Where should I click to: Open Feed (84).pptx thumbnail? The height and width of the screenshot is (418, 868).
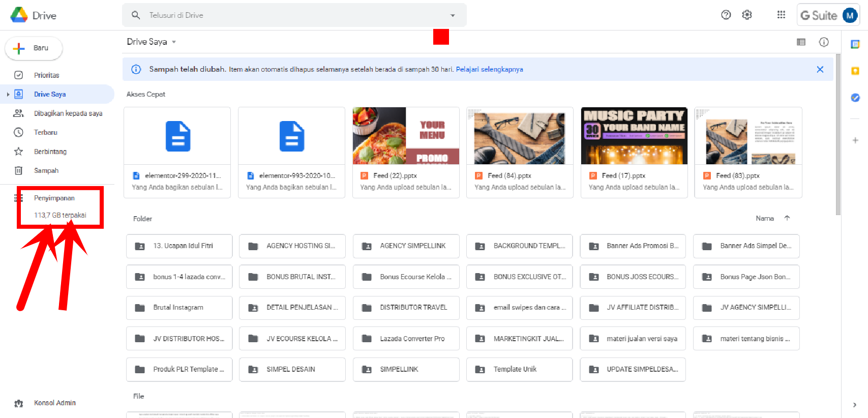pyautogui.click(x=520, y=136)
